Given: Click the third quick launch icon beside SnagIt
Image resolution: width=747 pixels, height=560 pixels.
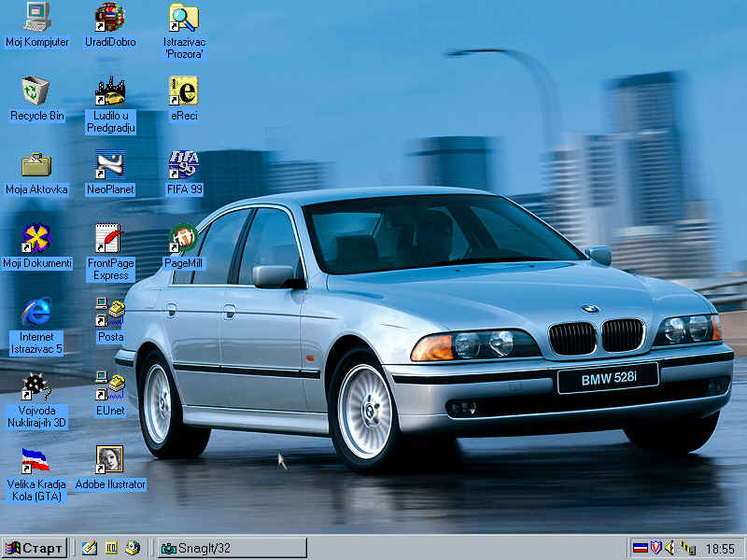Looking at the screenshot, I should (133, 548).
